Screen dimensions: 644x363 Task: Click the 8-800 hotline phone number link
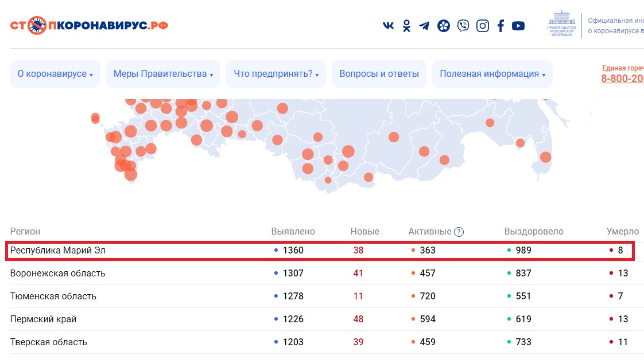(x=622, y=79)
